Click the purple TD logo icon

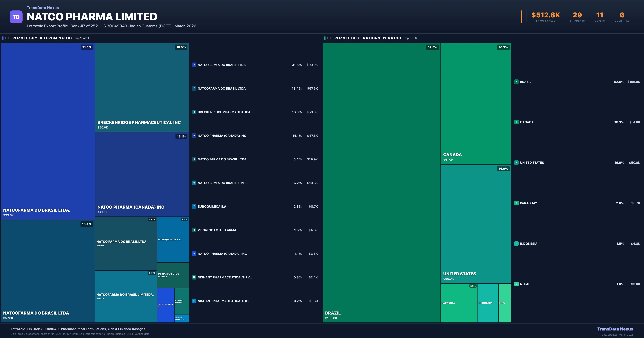pyautogui.click(x=16, y=17)
